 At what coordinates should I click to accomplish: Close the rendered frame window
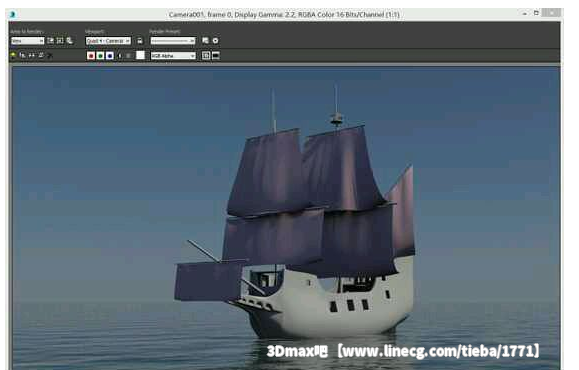click(x=552, y=13)
